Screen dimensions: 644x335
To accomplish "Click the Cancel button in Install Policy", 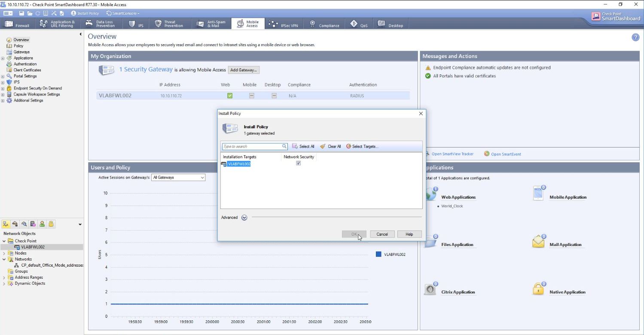I will tap(382, 234).
